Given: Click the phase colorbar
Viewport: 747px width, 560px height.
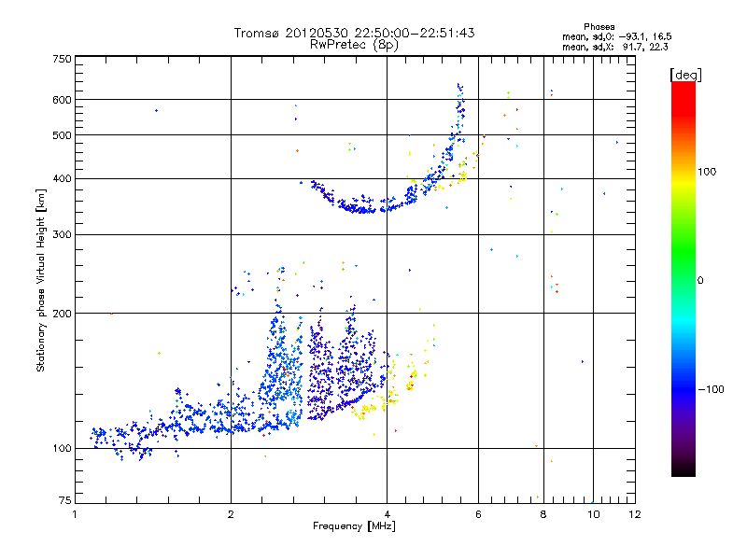Looking at the screenshot, I should tap(684, 279).
